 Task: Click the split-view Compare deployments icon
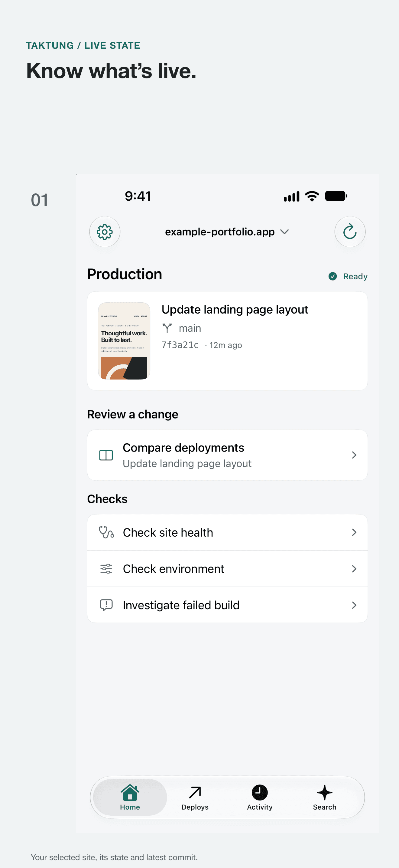pyautogui.click(x=106, y=455)
